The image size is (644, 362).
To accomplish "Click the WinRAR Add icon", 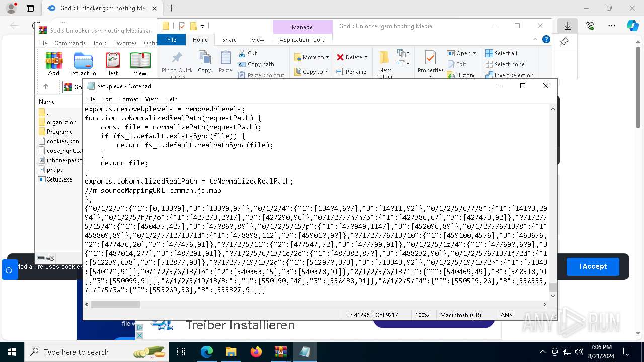I will click(54, 64).
